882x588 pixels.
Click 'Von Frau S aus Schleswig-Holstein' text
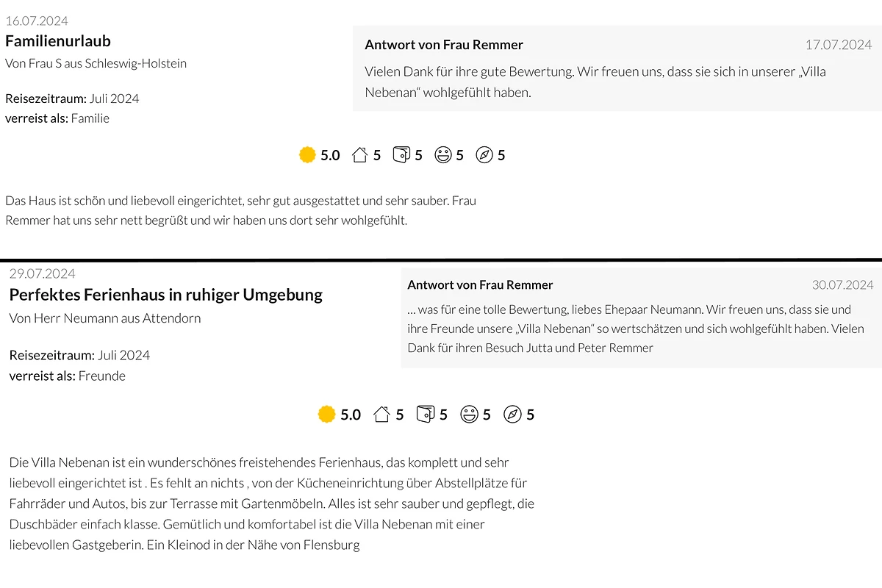tap(96, 63)
